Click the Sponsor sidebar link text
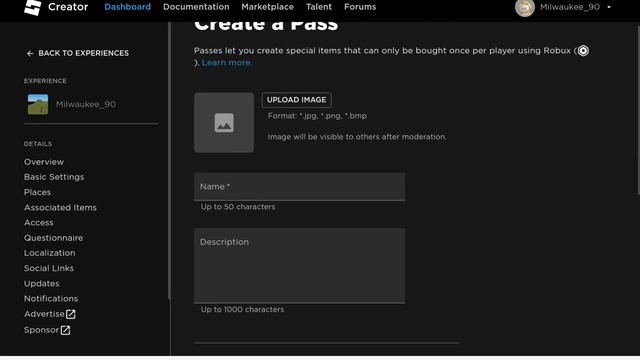This screenshot has width=640, height=360. click(x=41, y=330)
